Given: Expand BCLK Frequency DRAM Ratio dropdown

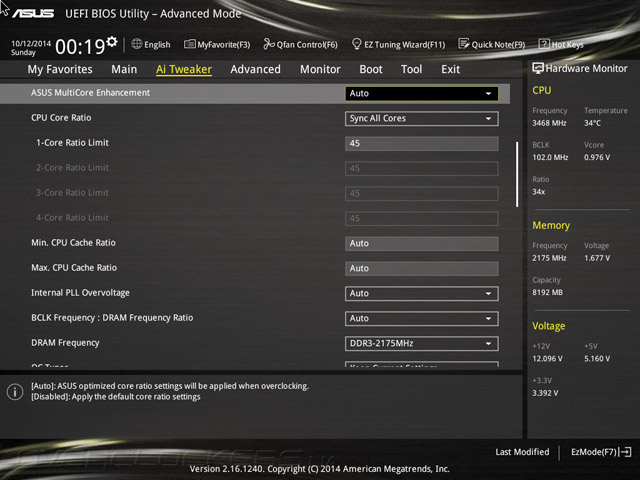Looking at the screenshot, I should point(422,318).
